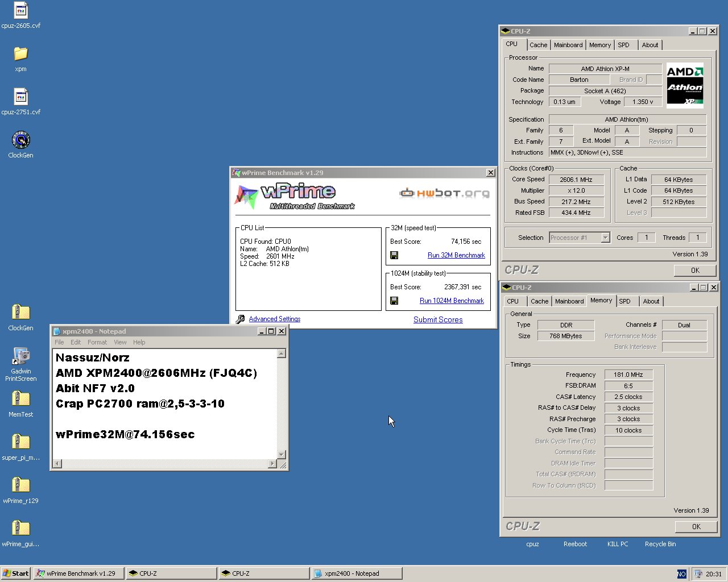This screenshot has width=728, height=582.
Task: Open Notepad View menu
Action: [x=120, y=342]
